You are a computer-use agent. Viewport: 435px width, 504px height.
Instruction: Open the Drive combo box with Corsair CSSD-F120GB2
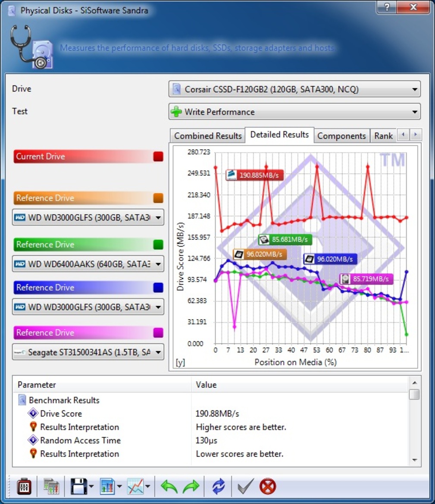point(294,89)
